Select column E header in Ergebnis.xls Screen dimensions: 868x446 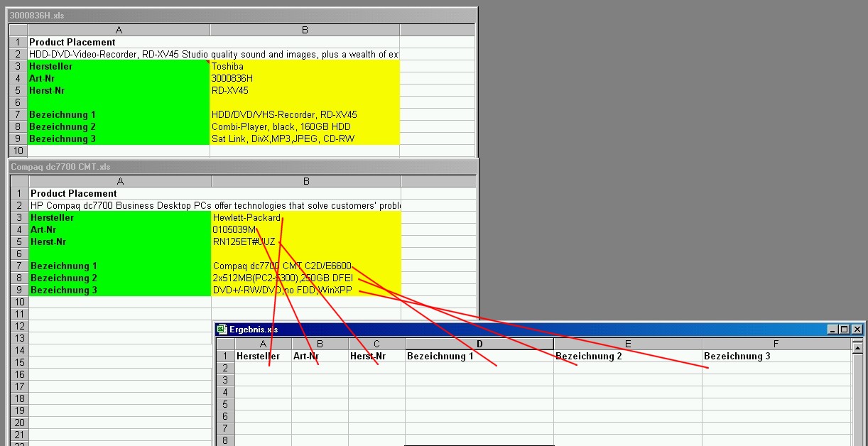tap(628, 344)
